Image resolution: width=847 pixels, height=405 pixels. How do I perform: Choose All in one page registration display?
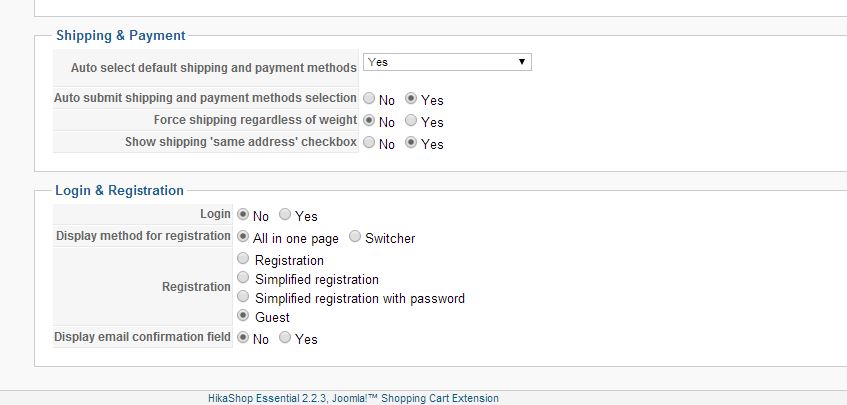(243, 237)
